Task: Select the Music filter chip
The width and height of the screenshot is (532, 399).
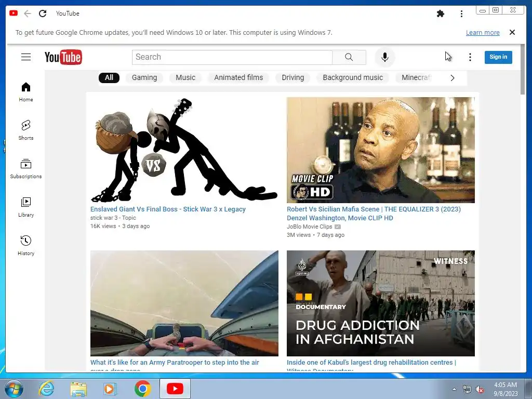Action: [185, 78]
